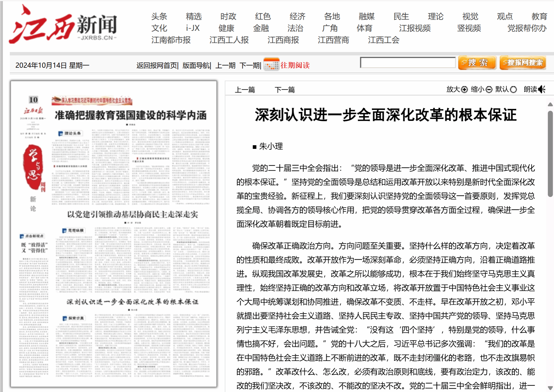Viewport: 554px width, 392px height.
Task: Click the orange 搜索 button
Action: click(x=477, y=63)
